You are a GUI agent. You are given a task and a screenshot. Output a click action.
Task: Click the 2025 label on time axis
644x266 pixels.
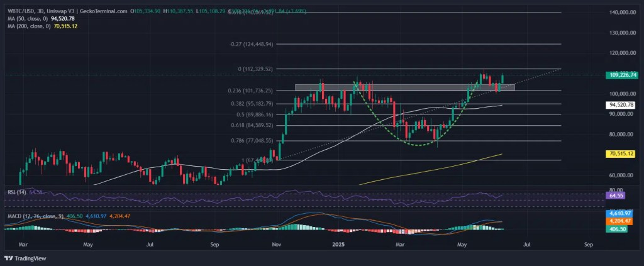click(338, 243)
